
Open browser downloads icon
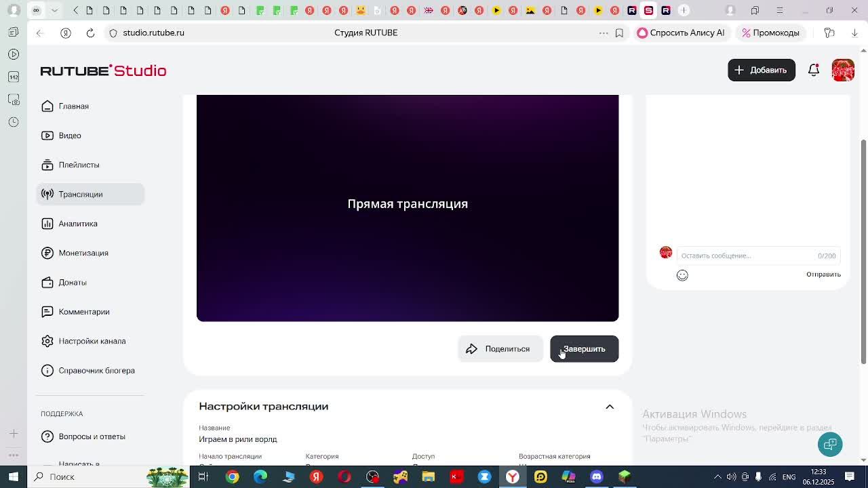pyautogui.click(x=854, y=33)
